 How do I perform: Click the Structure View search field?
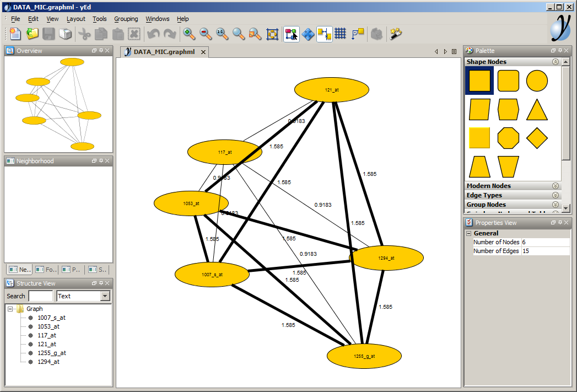click(x=41, y=296)
